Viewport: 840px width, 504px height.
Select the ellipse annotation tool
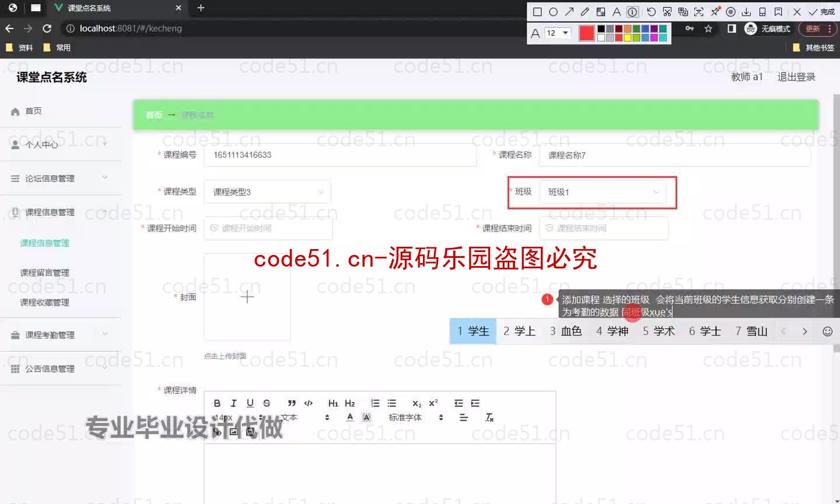(x=553, y=12)
